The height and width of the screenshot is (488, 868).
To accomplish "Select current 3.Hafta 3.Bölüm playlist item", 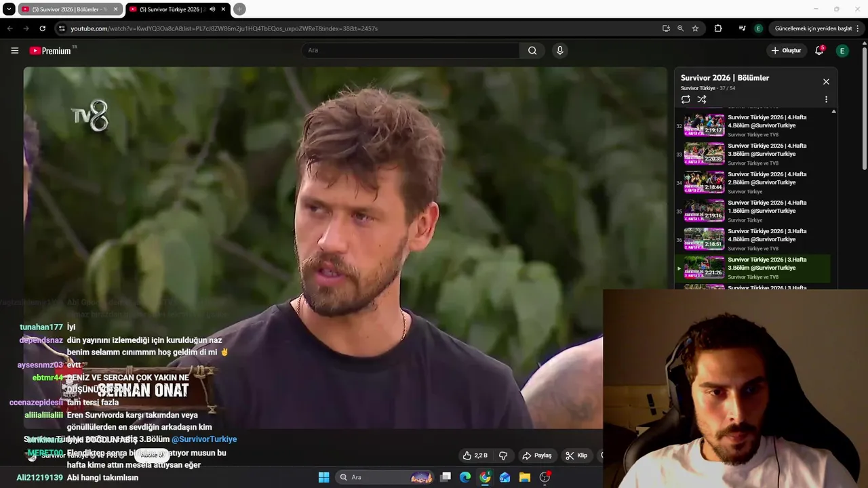I will tap(753, 268).
